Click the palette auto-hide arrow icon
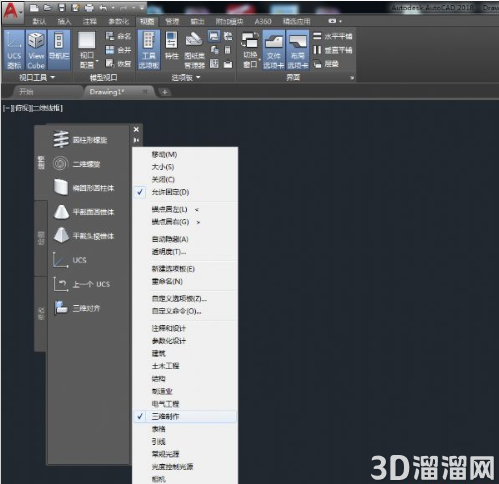The width and height of the screenshot is (499, 484). pos(136,140)
